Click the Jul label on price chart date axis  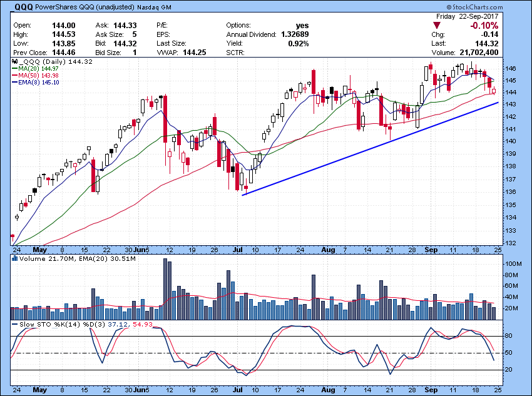pos(237,250)
